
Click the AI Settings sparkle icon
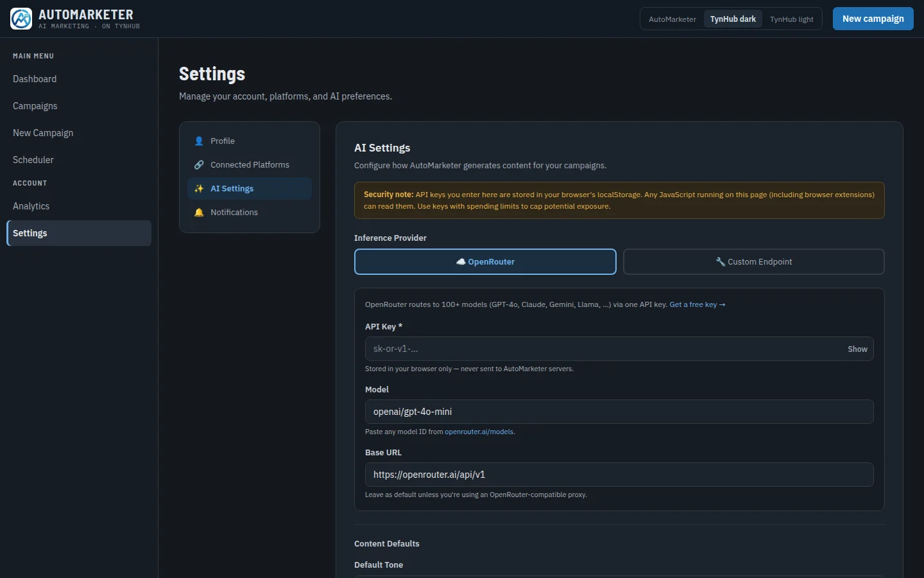(x=199, y=189)
